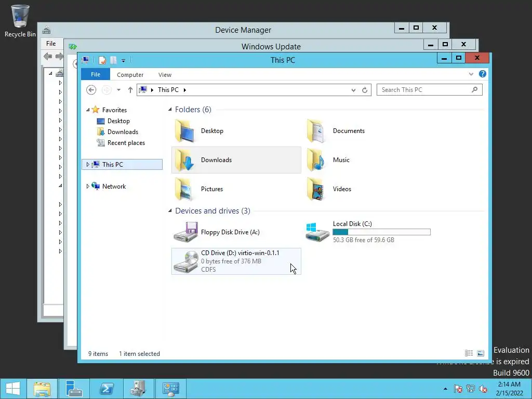Click the network tray icon
Image resolution: width=532 pixels, height=399 pixels.
(x=471, y=389)
